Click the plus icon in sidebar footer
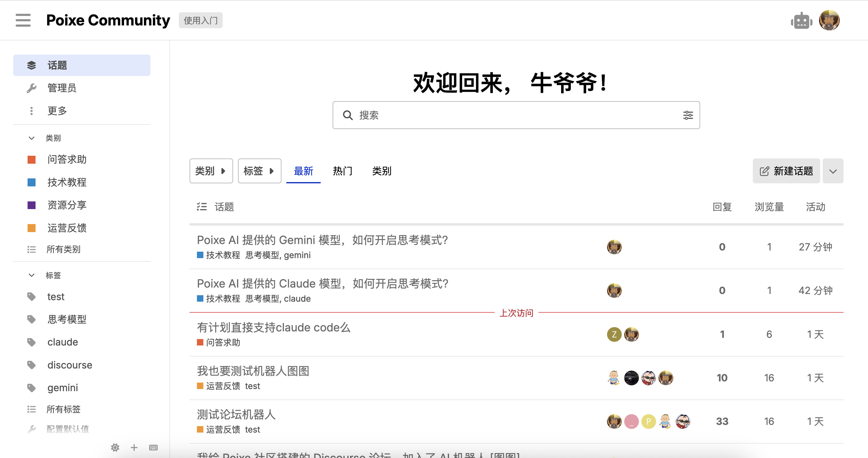The height and width of the screenshot is (458, 868). coord(134,448)
